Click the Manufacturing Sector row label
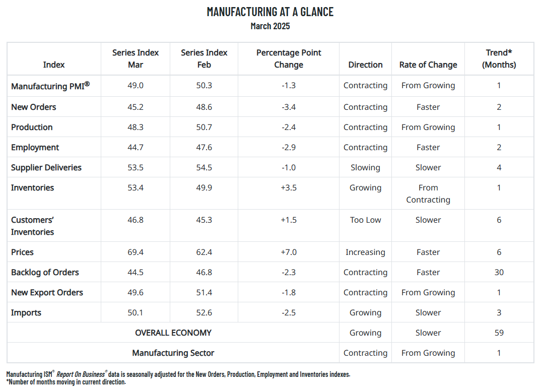 coord(173,353)
